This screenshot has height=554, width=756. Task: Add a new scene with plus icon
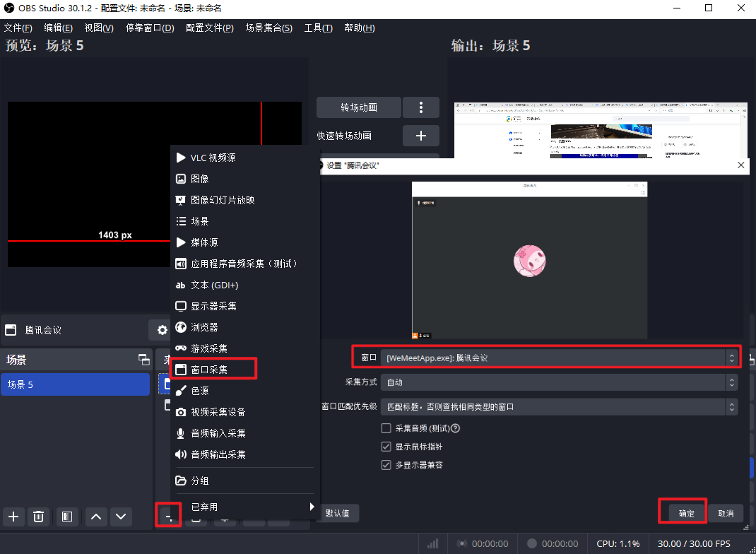pos(13,517)
